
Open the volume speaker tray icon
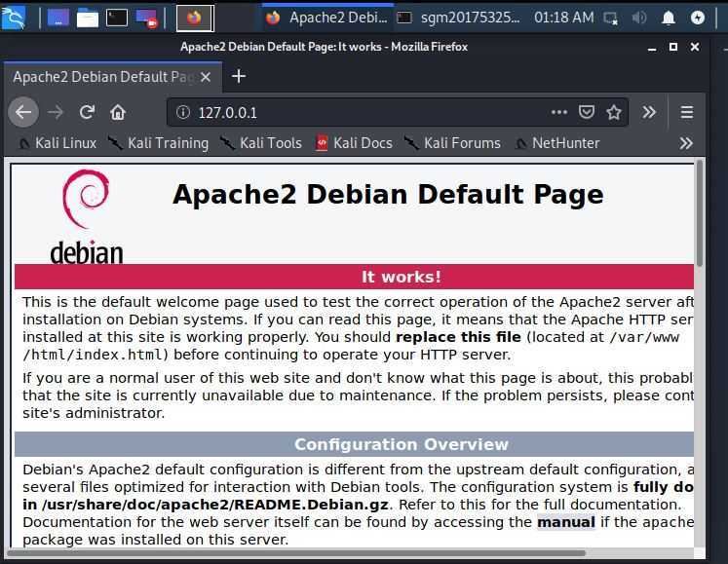(x=639, y=19)
